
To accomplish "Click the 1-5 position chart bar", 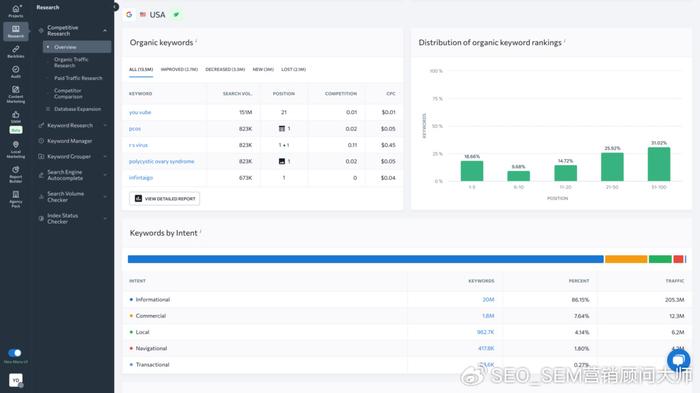I will [x=472, y=171].
